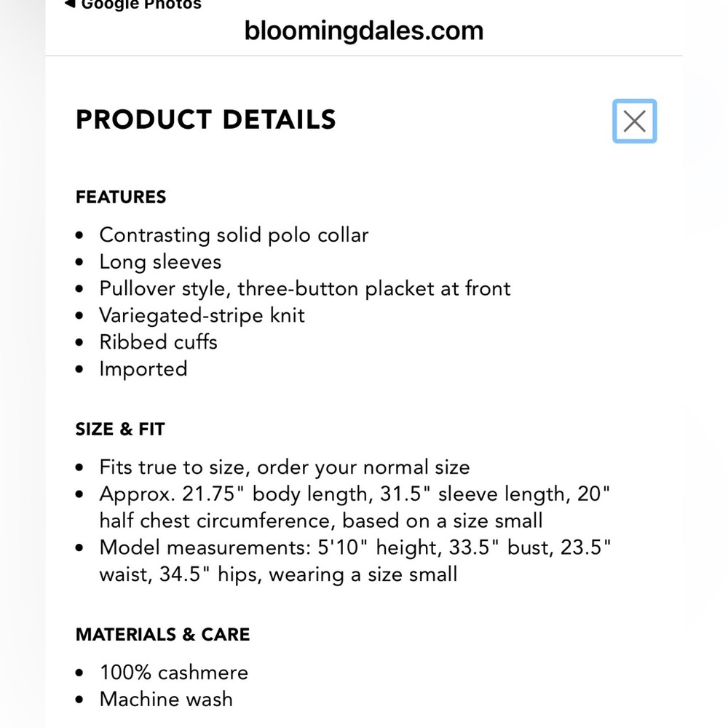Screen dimensions: 728x728
Task: Click the MATERIALS & CARE section heading
Action: click(162, 634)
